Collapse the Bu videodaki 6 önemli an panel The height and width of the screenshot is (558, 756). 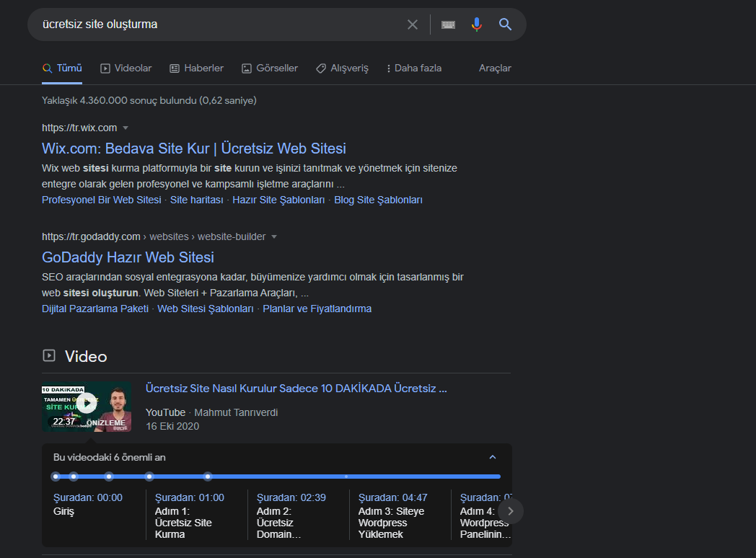tap(492, 457)
